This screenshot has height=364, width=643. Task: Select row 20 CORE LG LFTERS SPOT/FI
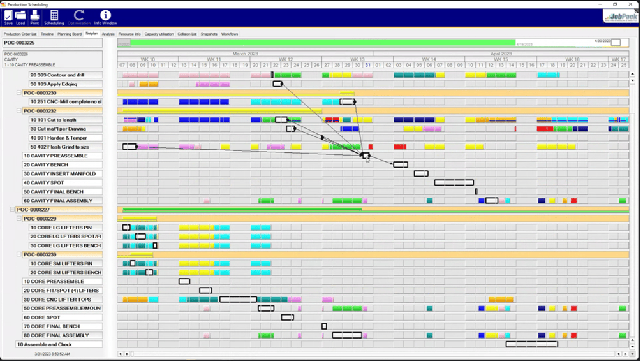(66, 237)
